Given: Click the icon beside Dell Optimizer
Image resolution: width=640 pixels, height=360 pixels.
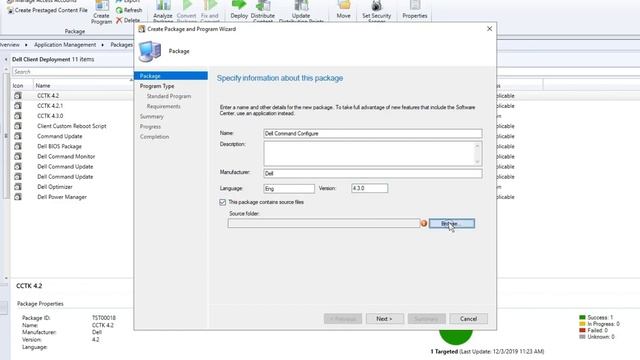Looking at the screenshot, I should point(18,187).
